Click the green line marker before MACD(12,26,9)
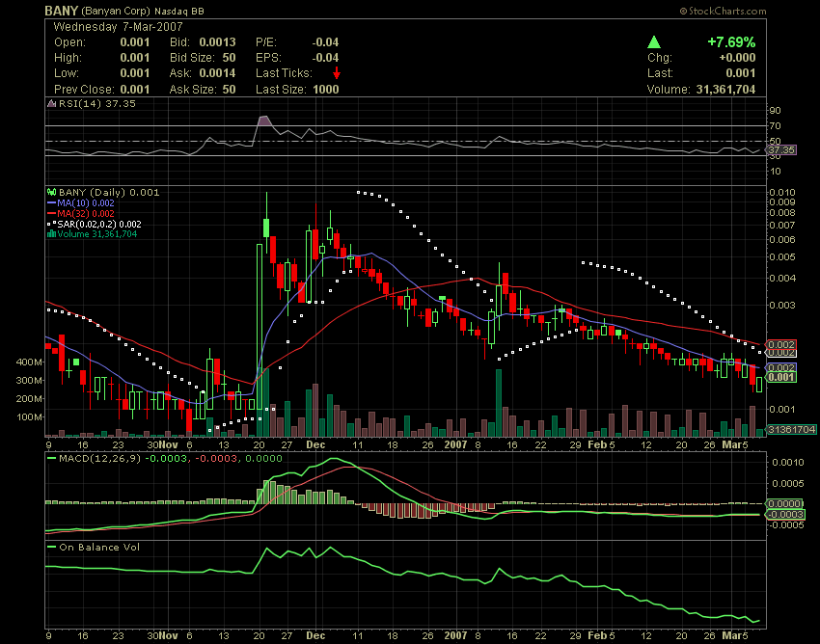The image size is (820, 644). pyautogui.click(x=52, y=459)
